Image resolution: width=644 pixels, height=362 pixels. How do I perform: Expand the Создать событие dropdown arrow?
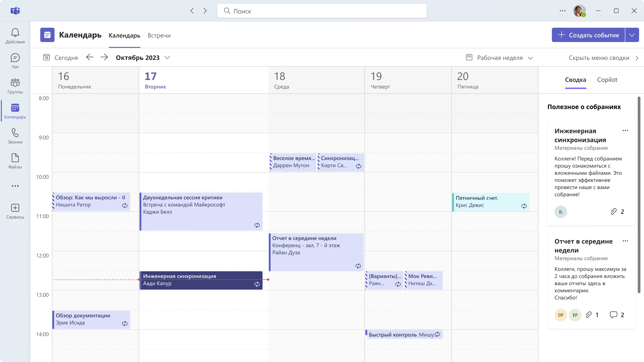click(x=632, y=35)
